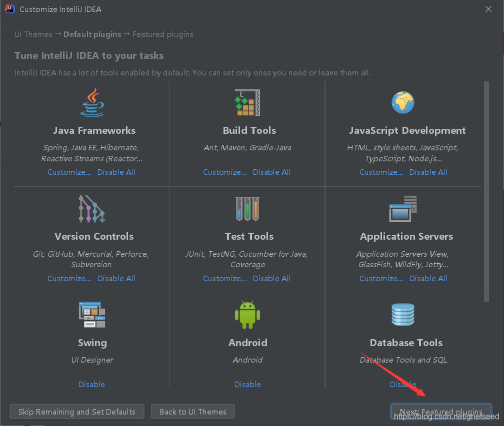504x426 pixels.
Task: Open Customize for Test Tools
Action: pos(225,278)
